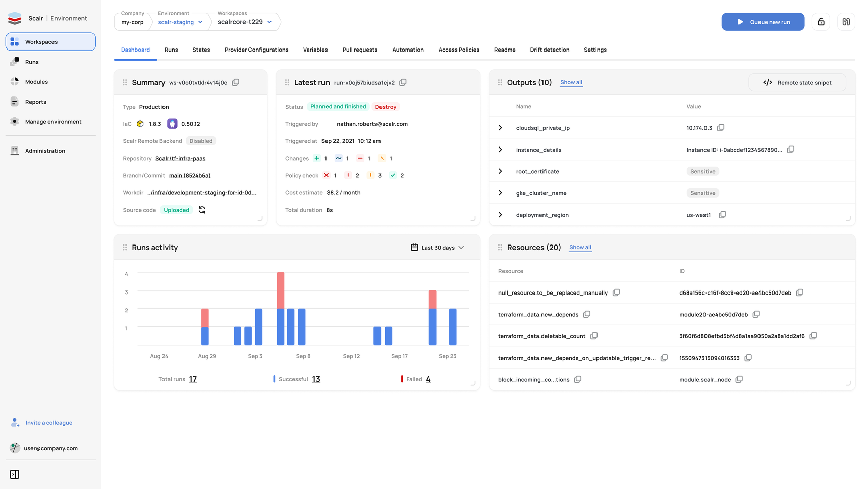This screenshot has width=868, height=489.
Task: Open the workspace Settings tab
Action: pyautogui.click(x=595, y=50)
